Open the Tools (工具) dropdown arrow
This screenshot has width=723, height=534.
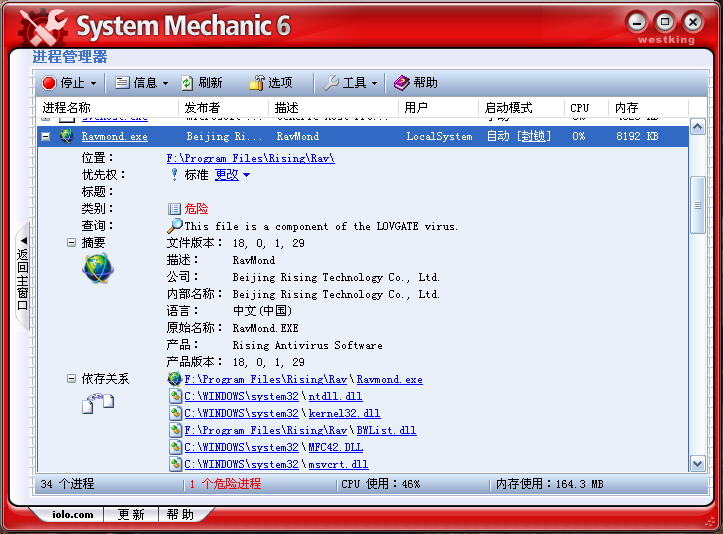pyautogui.click(x=374, y=83)
